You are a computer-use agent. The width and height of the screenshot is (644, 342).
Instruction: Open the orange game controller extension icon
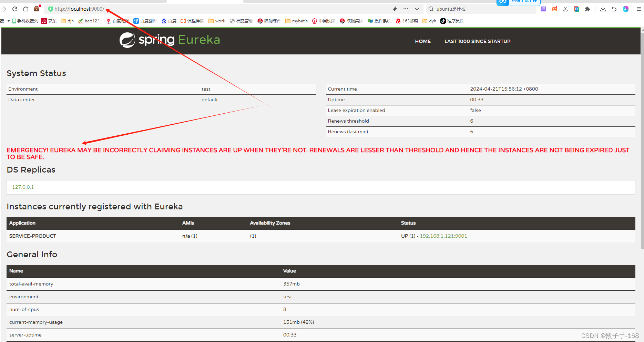click(x=554, y=9)
